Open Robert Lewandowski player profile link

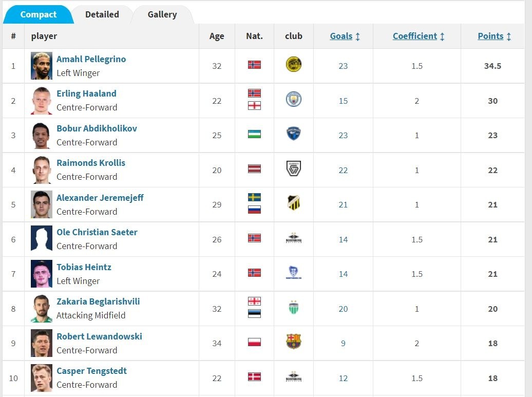(99, 336)
